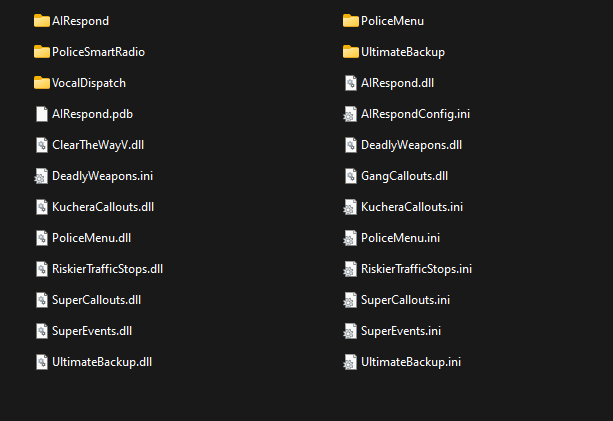
Task: Select the AIRespond.dll file name
Action: (x=397, y=83)
